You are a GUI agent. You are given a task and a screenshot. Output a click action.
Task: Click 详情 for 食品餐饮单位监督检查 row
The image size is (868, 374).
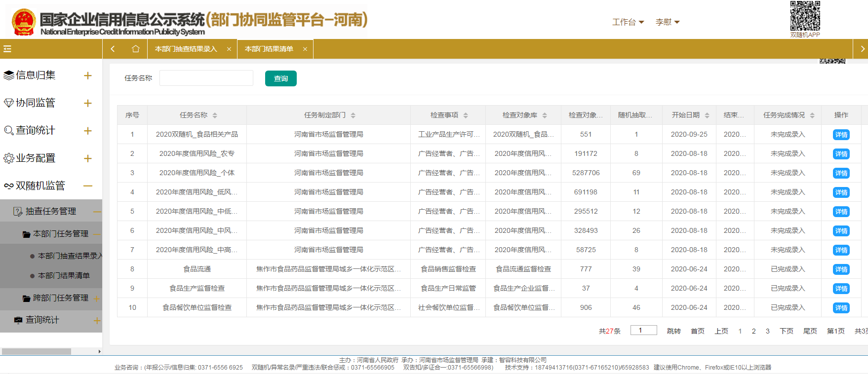(841, 308)
